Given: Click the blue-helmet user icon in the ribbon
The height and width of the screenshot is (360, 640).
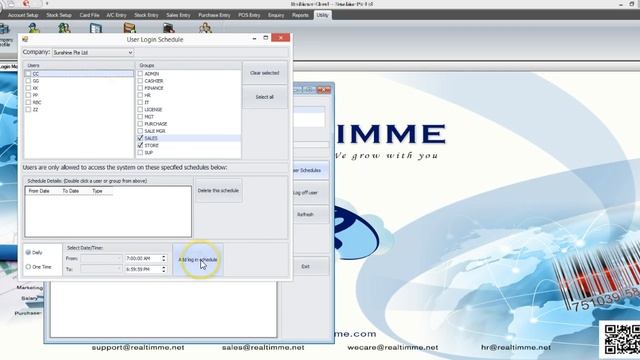Looking at the screenshot, I should coord(34,28).
